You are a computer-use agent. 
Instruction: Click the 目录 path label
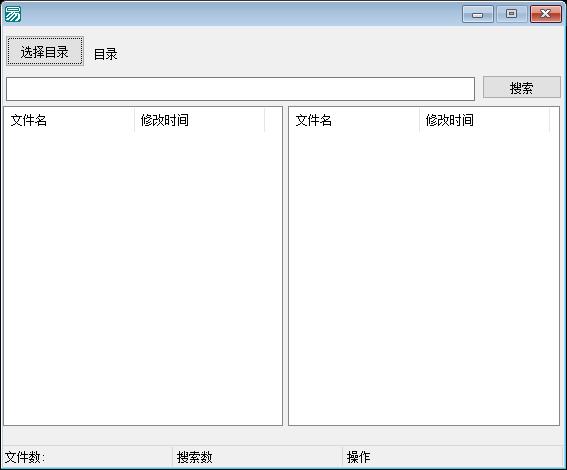click(x=106, y=54)
